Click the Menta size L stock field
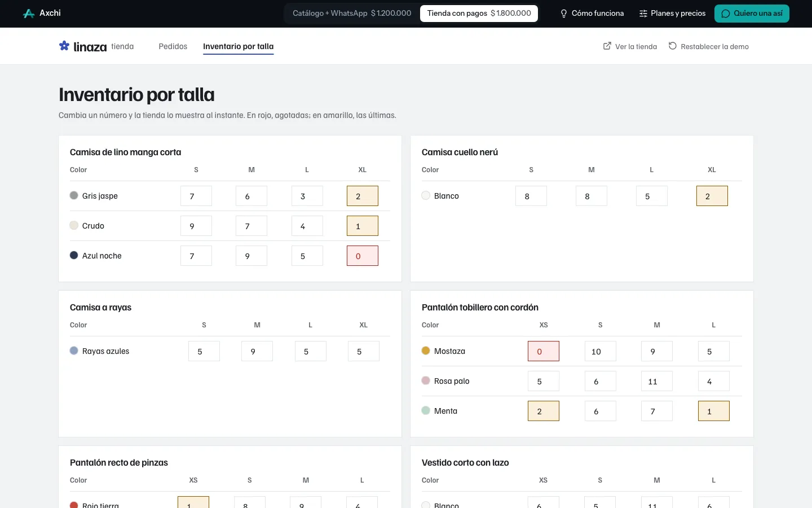The width and height of the screenshot is (812, 508). [714, 411]
